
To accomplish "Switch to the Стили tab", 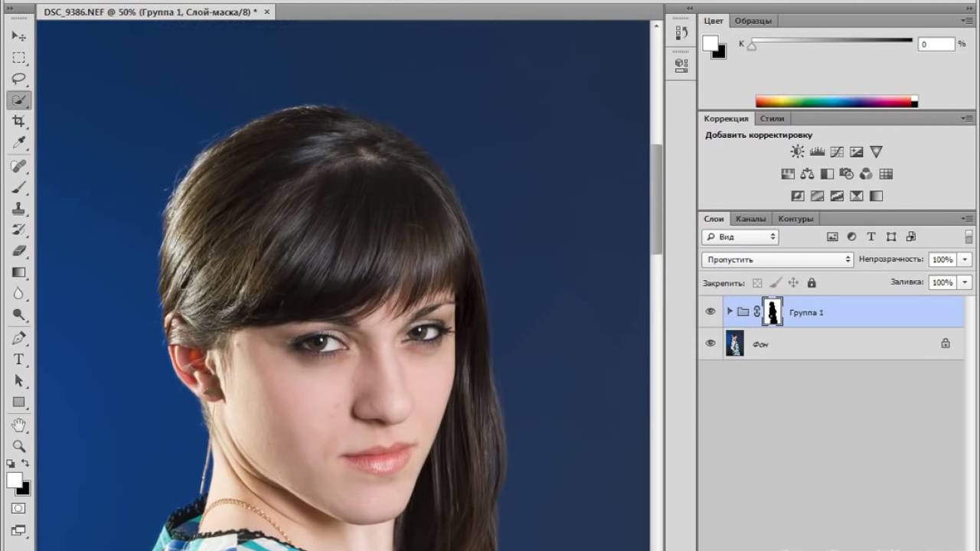I will pyautogui.click(x=773, y=119).
